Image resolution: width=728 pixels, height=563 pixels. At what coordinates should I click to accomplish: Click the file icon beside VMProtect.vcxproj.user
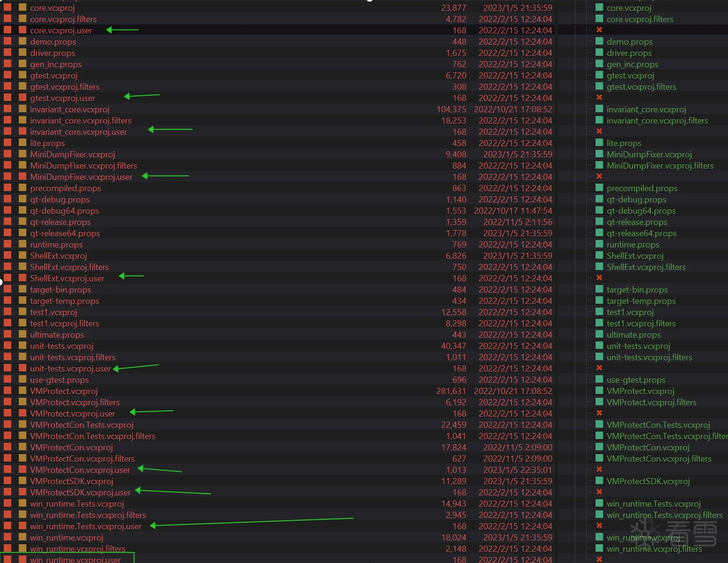point(23,413)
